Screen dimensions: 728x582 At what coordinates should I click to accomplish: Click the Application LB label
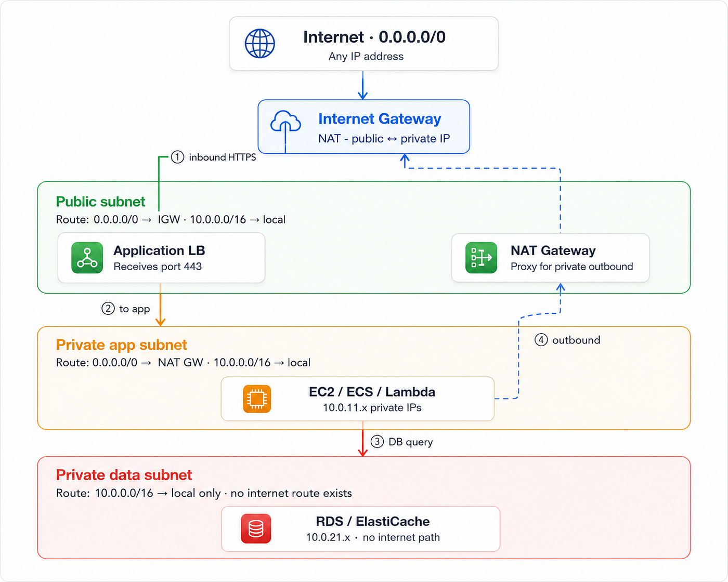[159, 250]
